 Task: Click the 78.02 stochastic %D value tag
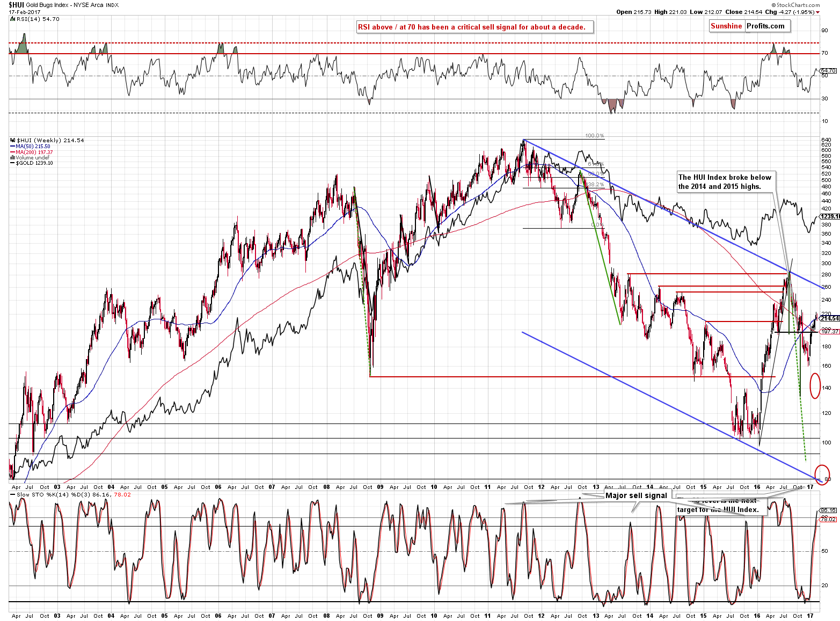click(x=828, y=519)
